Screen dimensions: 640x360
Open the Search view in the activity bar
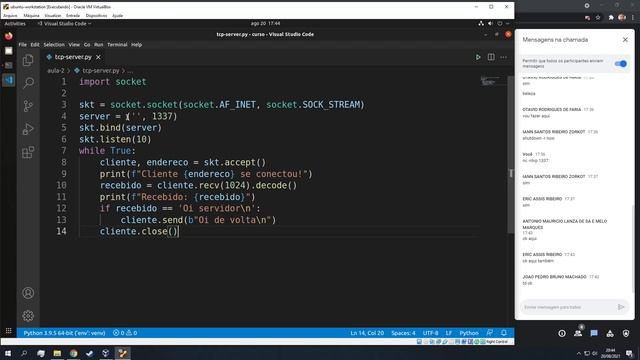pos(28,83)
